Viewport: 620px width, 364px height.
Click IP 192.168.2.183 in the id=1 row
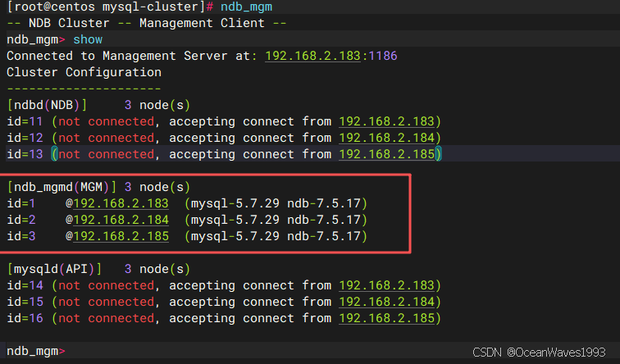coord(121,203)
